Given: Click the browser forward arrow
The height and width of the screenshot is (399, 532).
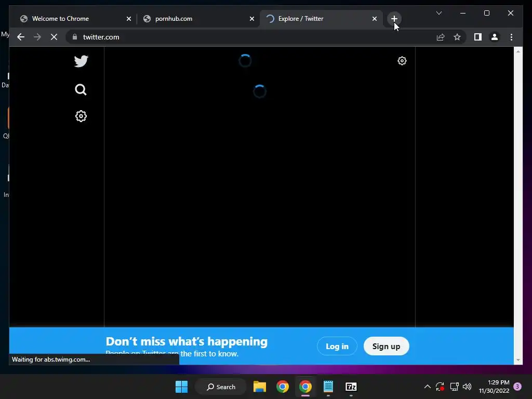Looking at the screenshot, I should coord(37,37).
